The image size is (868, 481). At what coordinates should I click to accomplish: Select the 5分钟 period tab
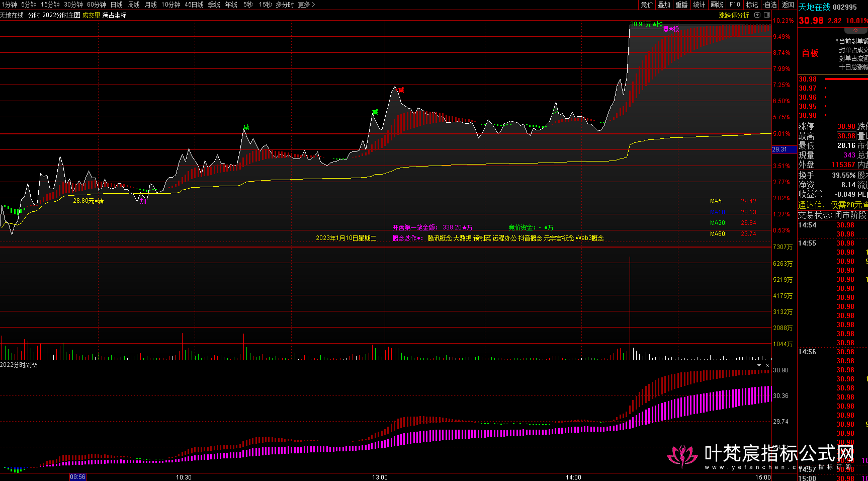tap(29, 5)
